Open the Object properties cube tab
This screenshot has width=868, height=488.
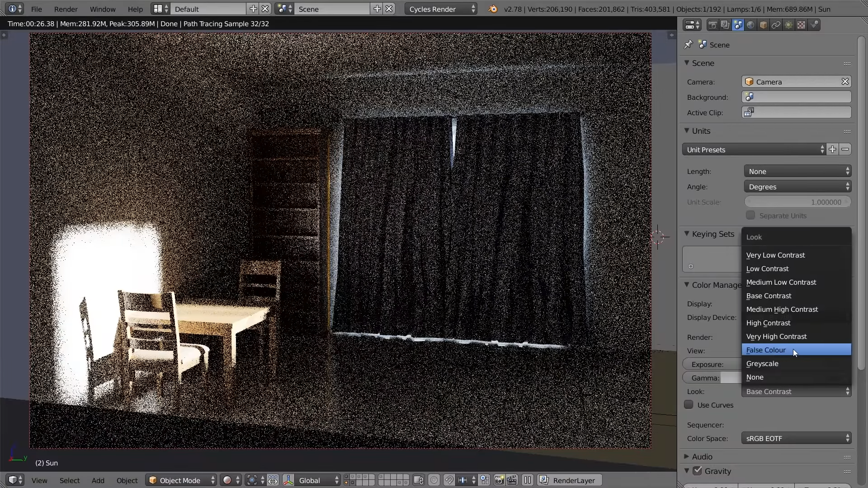(x=764, y=25)
